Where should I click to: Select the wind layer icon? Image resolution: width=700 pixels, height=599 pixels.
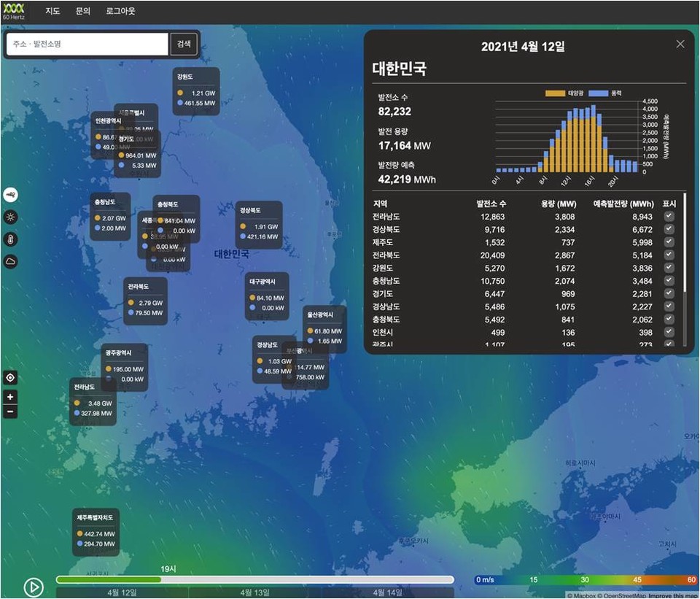point(11,195)
